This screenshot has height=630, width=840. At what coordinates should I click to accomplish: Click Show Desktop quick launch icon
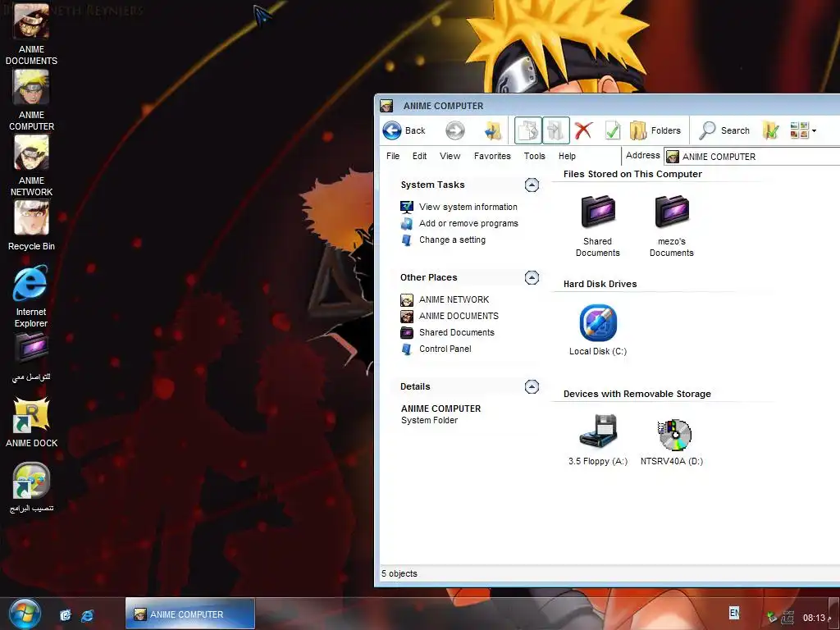(66, 615)
